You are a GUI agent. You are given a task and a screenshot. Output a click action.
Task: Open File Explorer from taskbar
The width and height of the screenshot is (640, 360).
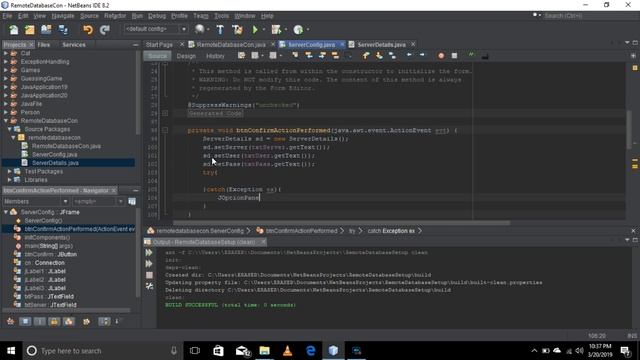(x=264, y=351)
